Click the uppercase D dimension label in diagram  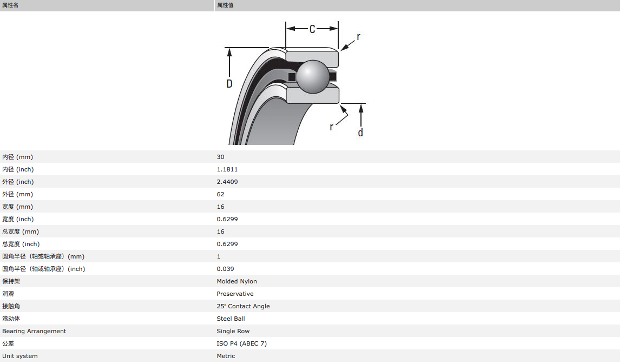(x=229, y=84)
